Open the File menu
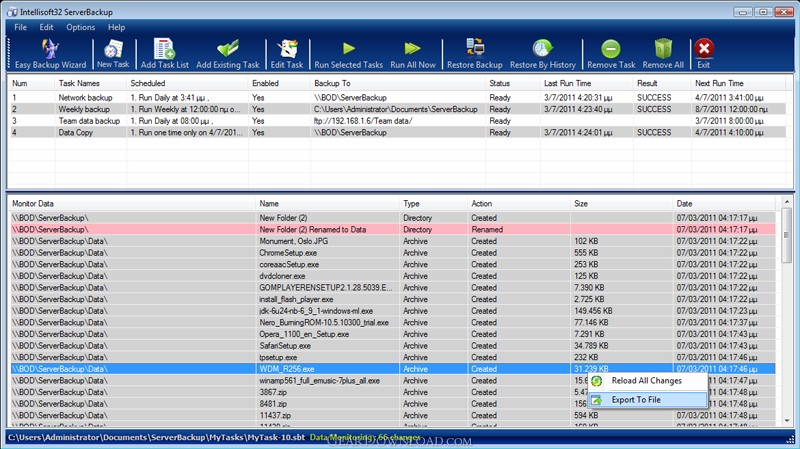Viewport: 800px width, 449px height. (20, 27)
